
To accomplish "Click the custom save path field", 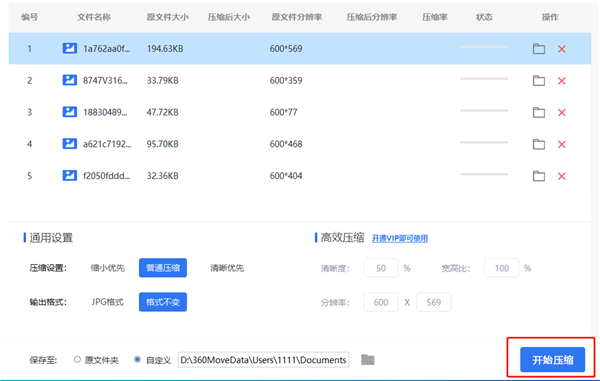I will [x=263, y=360].
